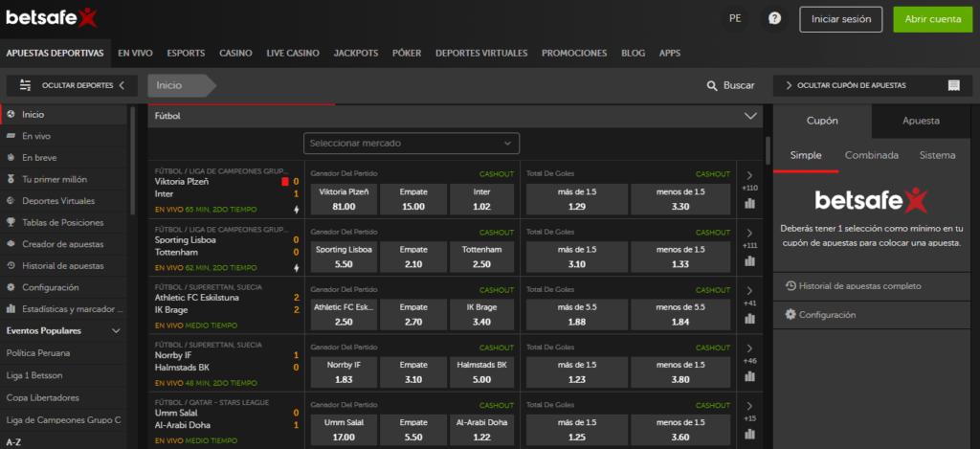Bet on Inter at 1.02
The height and width of the screenshot is (449, 980).
pyautogui.click(x=482, y=199)
